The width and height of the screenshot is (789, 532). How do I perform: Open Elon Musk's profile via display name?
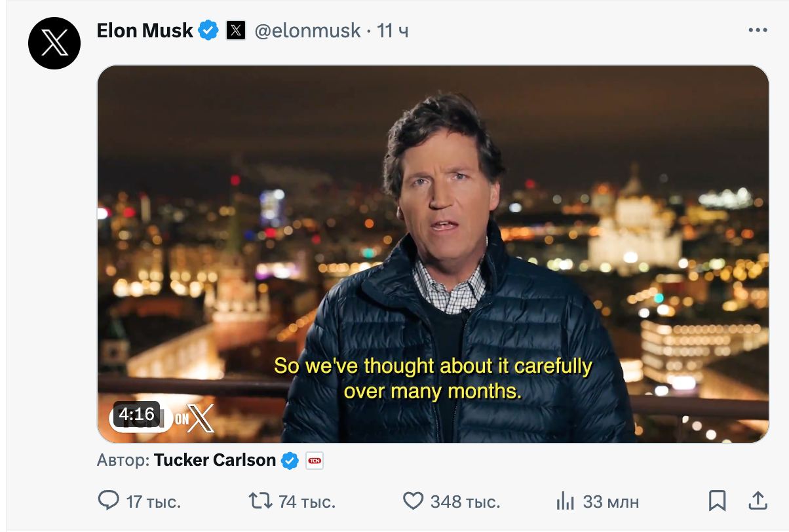(145, 30)
